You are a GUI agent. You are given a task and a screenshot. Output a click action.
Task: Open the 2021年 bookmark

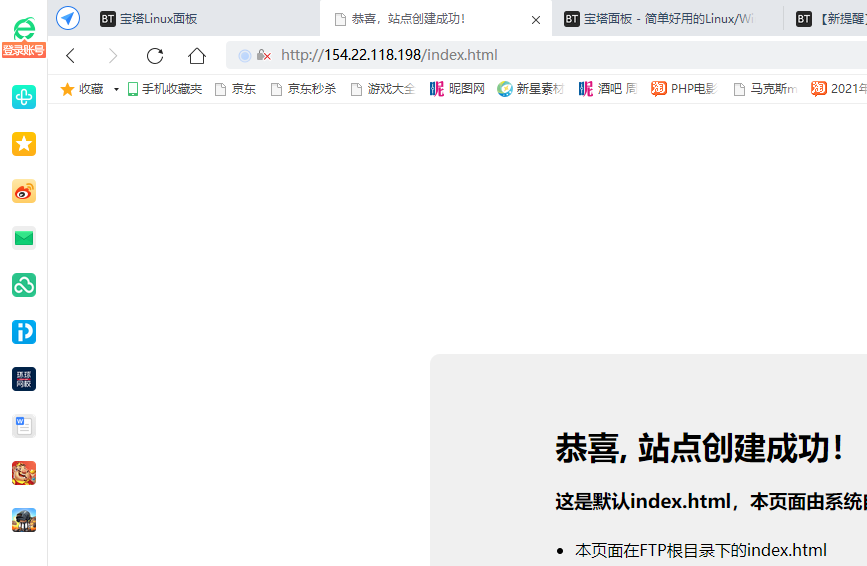838,89
